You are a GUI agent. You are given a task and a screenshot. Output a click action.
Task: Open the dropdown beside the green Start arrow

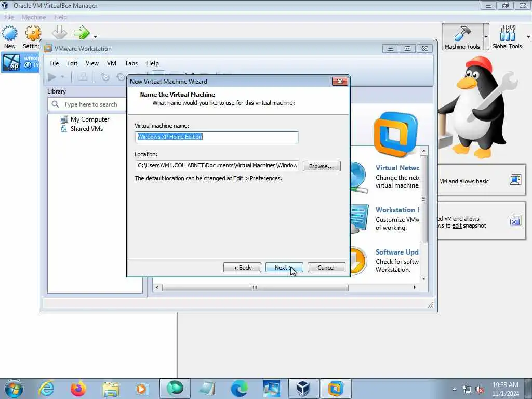[96, 36]
